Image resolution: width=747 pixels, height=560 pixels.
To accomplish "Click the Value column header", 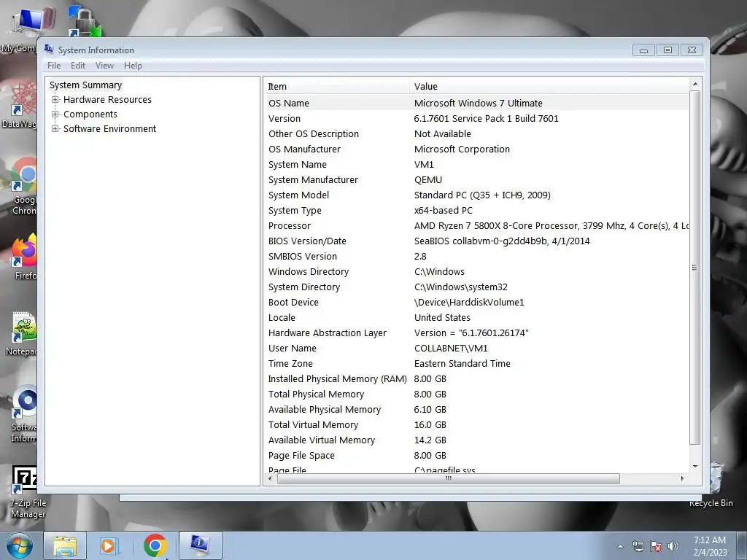I will [549, 86].
